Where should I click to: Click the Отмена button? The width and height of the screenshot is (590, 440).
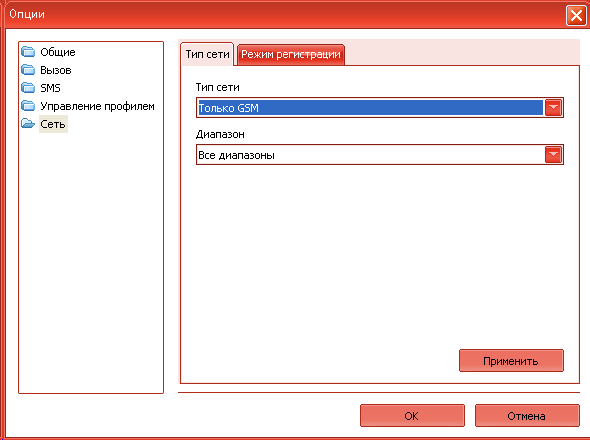pyautogui.click(x=527, y=416)
